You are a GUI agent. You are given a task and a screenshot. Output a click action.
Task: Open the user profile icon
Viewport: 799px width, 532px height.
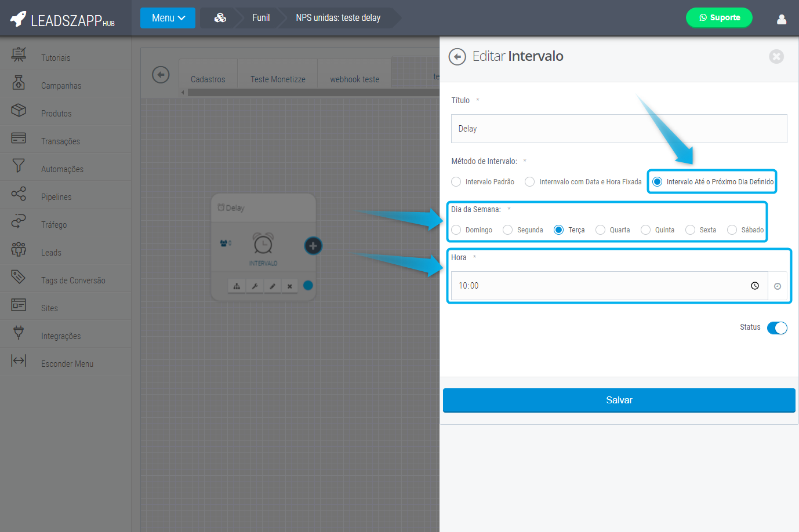coord(781,19)
